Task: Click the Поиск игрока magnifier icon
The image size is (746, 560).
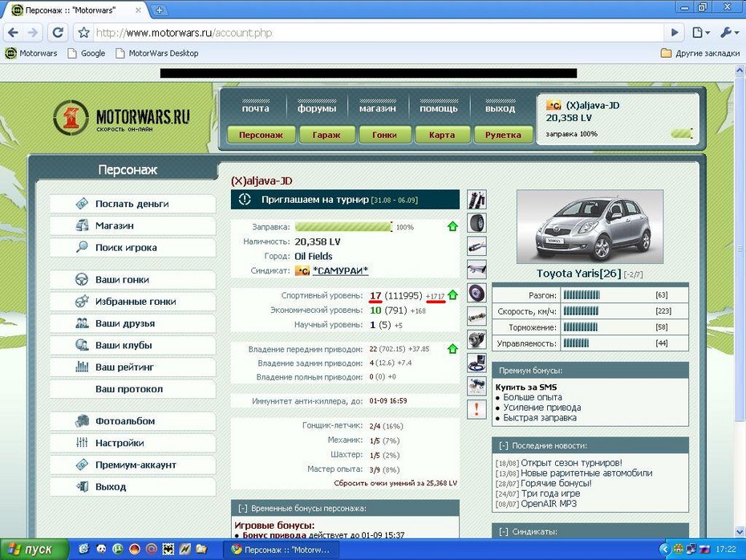Action: click(x=82, y=247)
